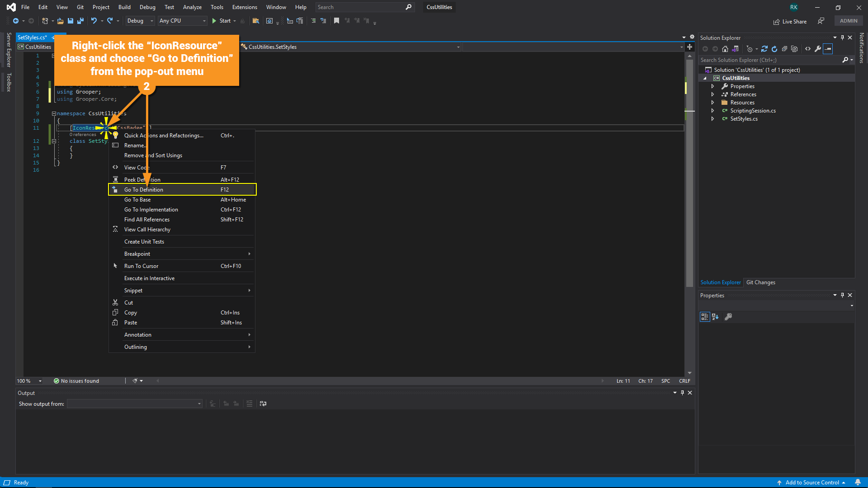Click the Sync with Active Document icon
Image resolution: width=868 pixels, height=488 pixels.
pyautogui.click(x=764, y=49)
